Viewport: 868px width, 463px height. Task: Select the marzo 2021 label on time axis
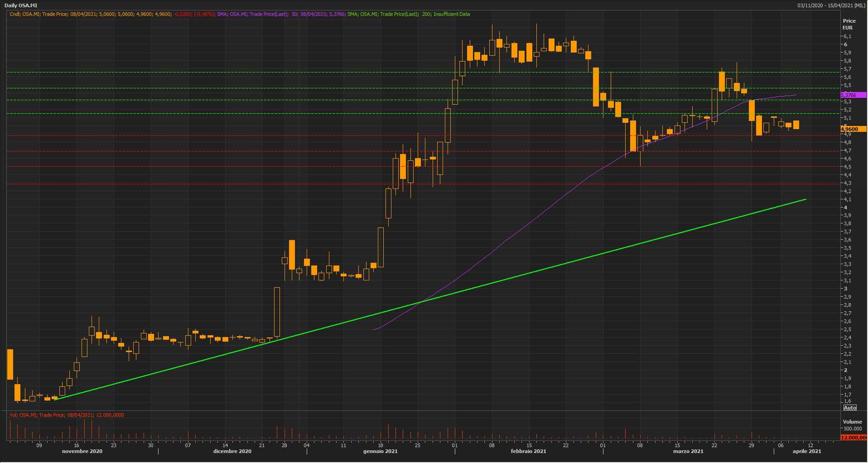[x=688, y=451]
